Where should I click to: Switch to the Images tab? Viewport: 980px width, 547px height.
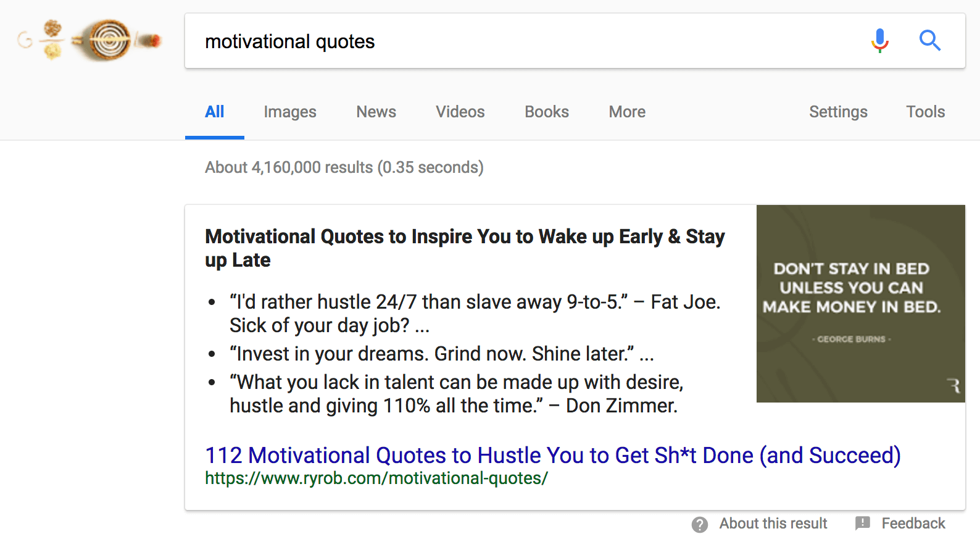pos(290,112)
